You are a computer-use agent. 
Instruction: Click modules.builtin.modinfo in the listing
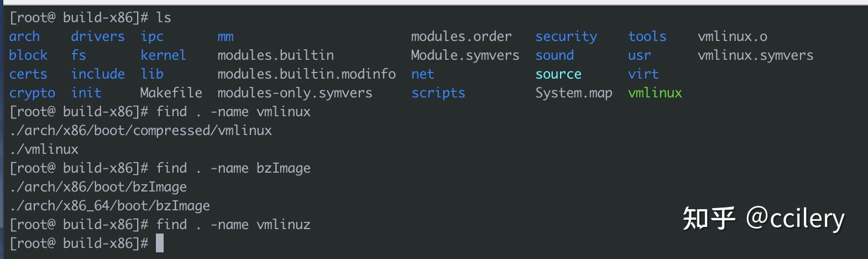point(306,74)
